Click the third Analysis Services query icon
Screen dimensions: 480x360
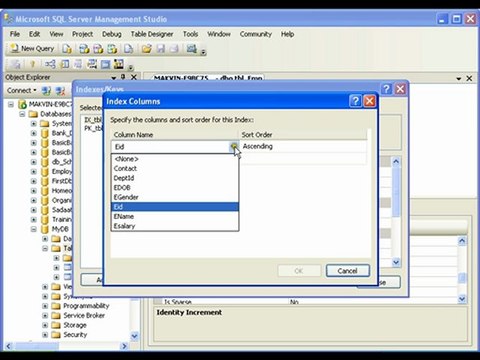(x=112, y=49)
